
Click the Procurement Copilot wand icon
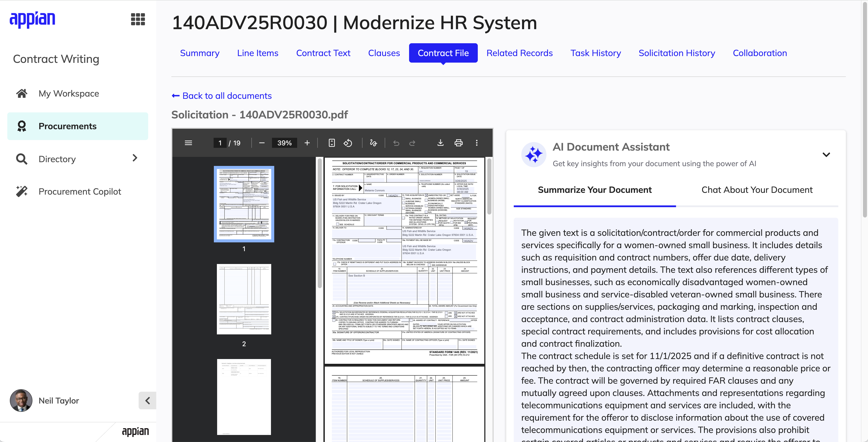[22, 191]
